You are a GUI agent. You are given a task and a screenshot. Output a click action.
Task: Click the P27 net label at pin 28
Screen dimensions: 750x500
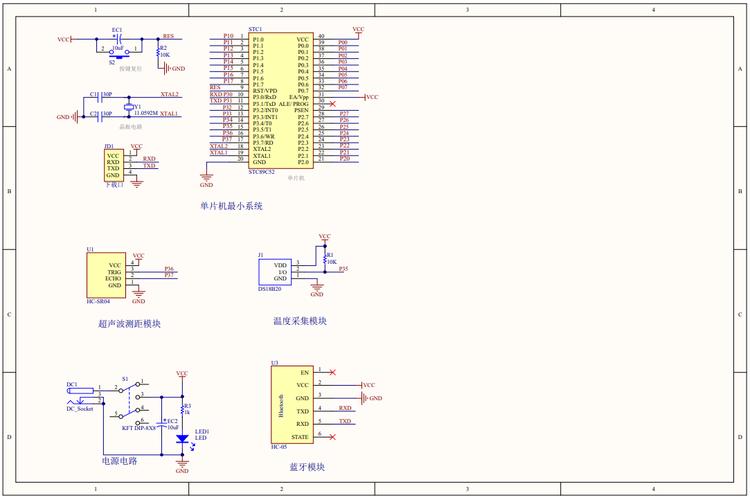coord(344,114)
